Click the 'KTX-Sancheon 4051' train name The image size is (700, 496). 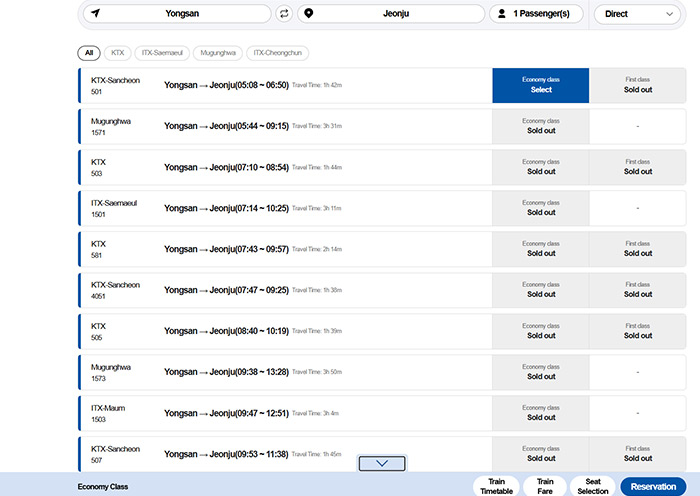tap(115, 290)
